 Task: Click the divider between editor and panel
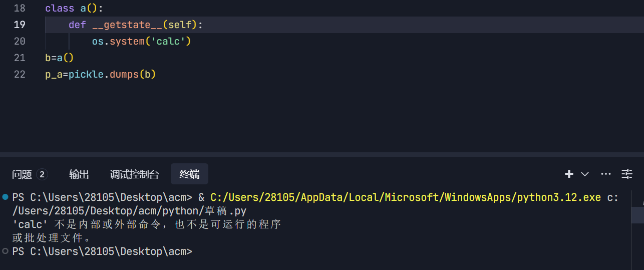pyautogui.click(x=322, y=155)
